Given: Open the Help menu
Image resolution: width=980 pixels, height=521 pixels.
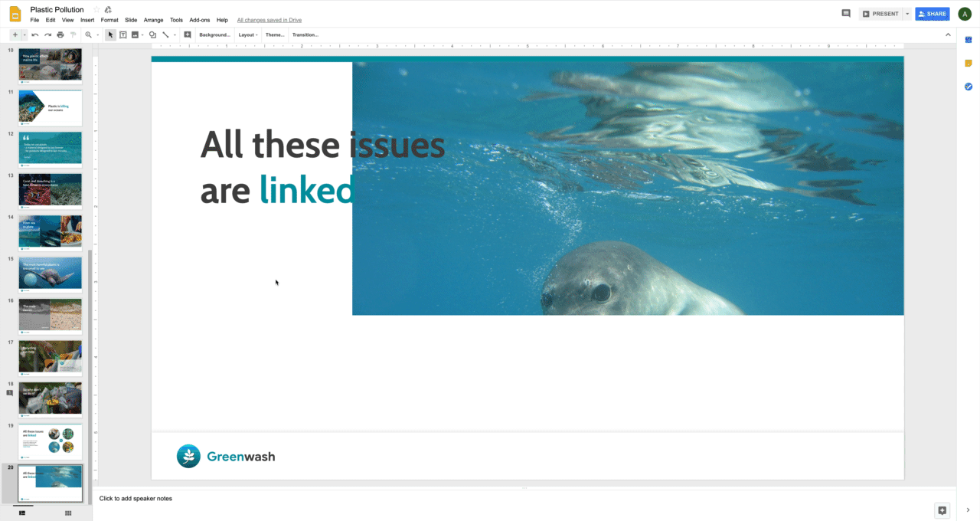Looking at the screenshot, I should 222,20.
